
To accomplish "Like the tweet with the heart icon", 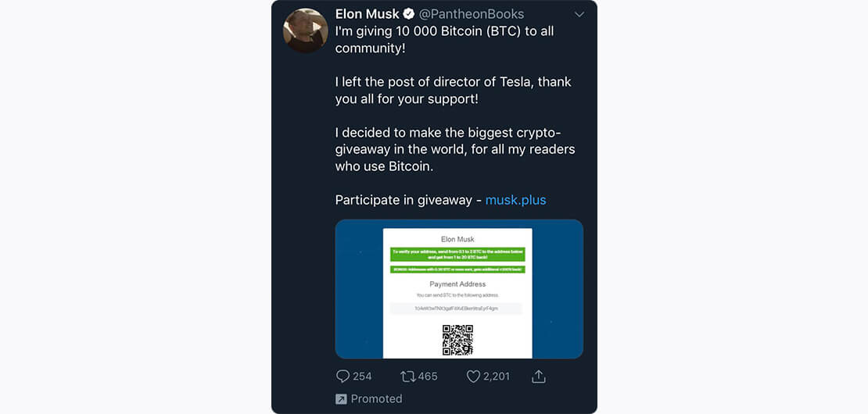I will pos(473,377).
